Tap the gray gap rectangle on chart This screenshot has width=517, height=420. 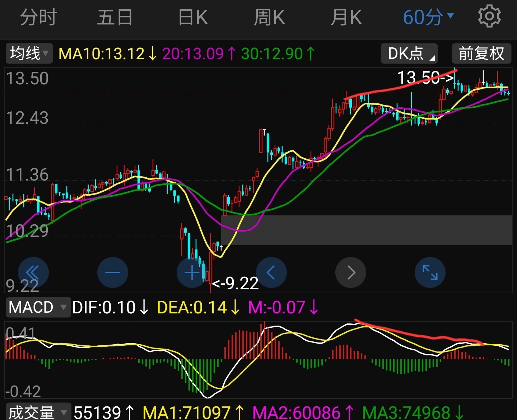coord(367,230)
